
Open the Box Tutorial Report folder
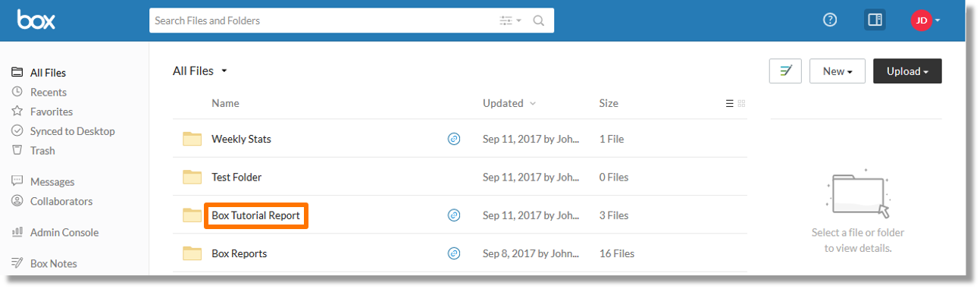[x=255, y=215]
